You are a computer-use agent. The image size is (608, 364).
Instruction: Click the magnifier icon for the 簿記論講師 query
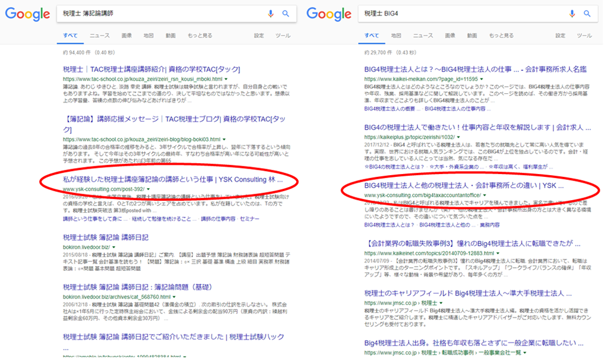click(x=286, y=14)
